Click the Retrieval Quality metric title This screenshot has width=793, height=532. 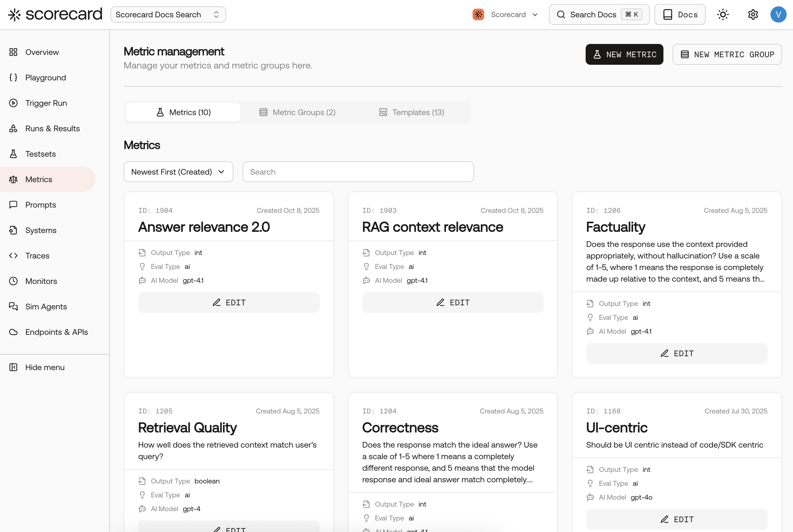pos(187,428)
